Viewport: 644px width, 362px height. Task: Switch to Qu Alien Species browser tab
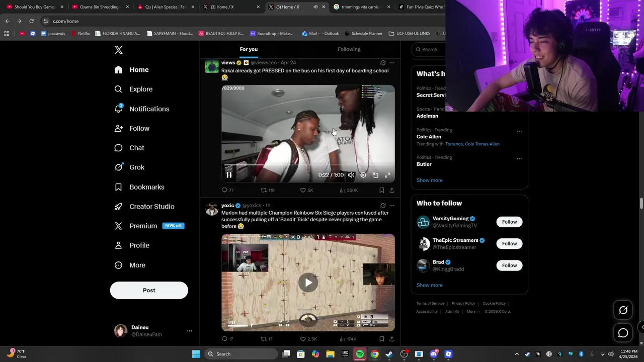click(x=166, y=7)
